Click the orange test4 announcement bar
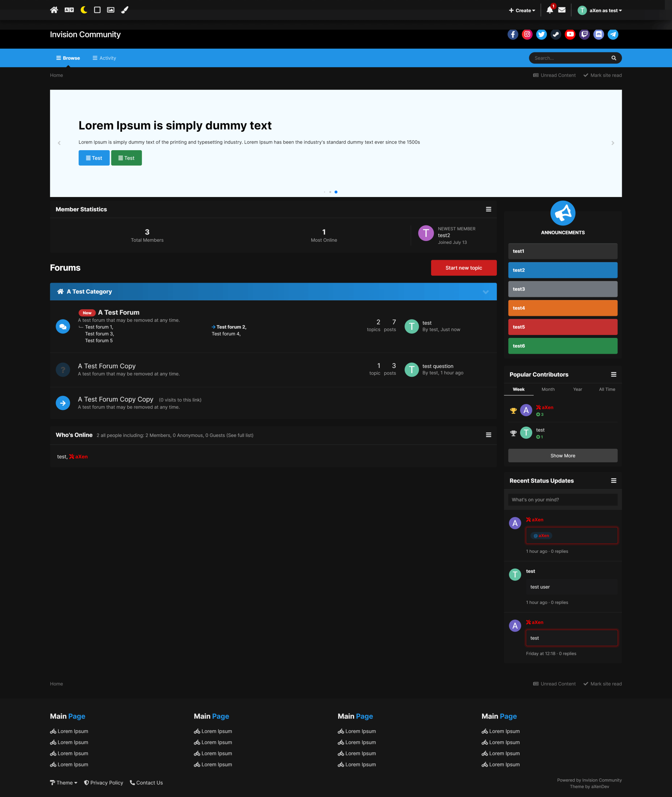Image resolution: width=672 pixels, height=797 pixels. click(x=562, y=308)
